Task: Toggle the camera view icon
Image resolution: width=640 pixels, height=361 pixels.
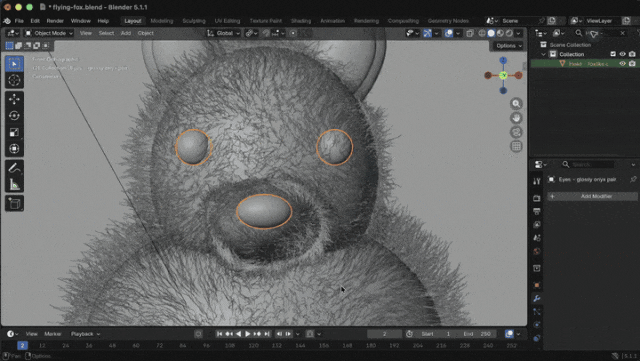Action: [x=516, y=132]
